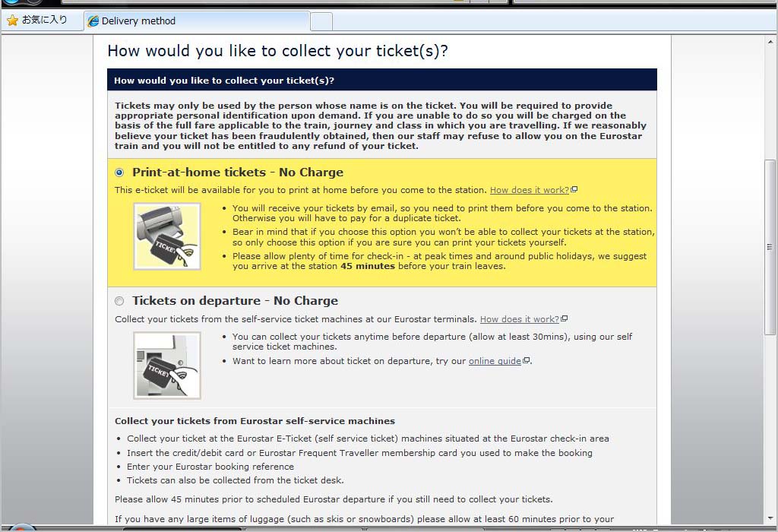Image resolution: width=778 pixels, height=532 pixels.
Task: Open a new blank browser tab
Action: point(321,21)
